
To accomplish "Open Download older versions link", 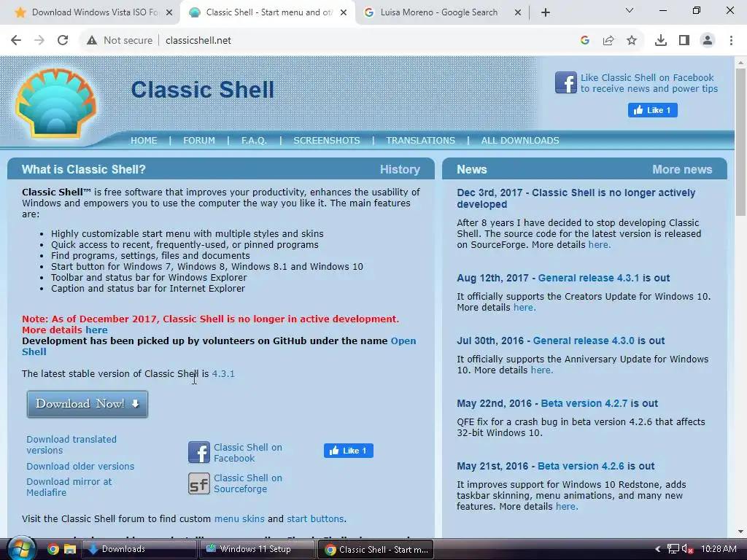I will 80,466.
